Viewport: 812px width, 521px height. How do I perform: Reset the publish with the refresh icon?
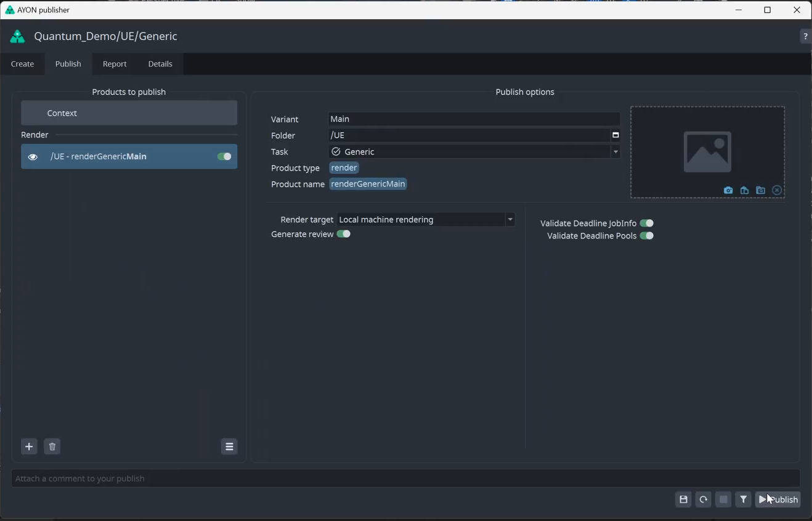point(704,499)
